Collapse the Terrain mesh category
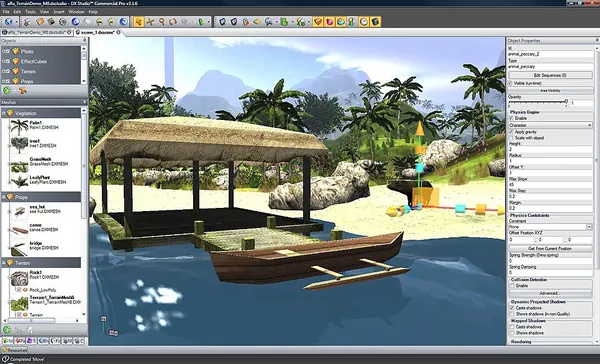Viewport: 600px width, 364px height. pos(4,263)
